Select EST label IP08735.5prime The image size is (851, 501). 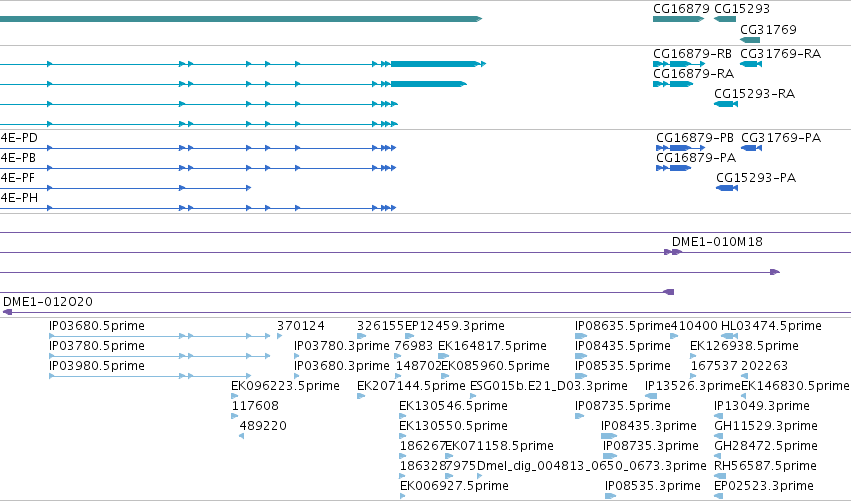(x=623, y=406)
